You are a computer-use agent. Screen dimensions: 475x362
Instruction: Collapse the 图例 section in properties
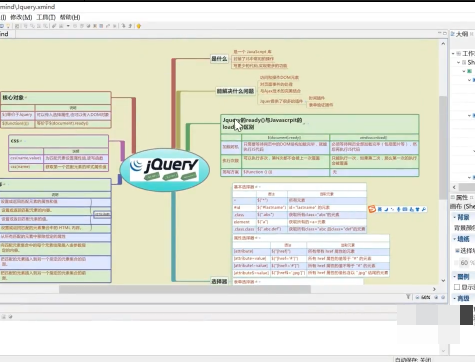tap(455, 276)
